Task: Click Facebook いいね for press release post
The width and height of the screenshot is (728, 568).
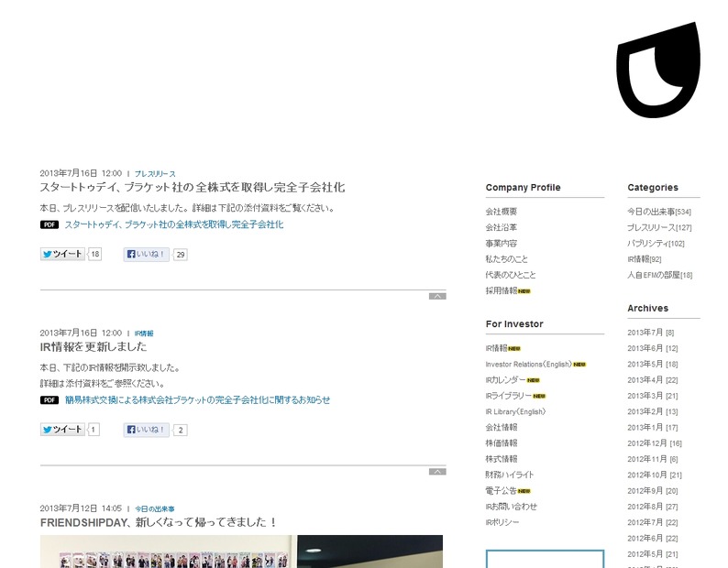Action: pos(147,255)
